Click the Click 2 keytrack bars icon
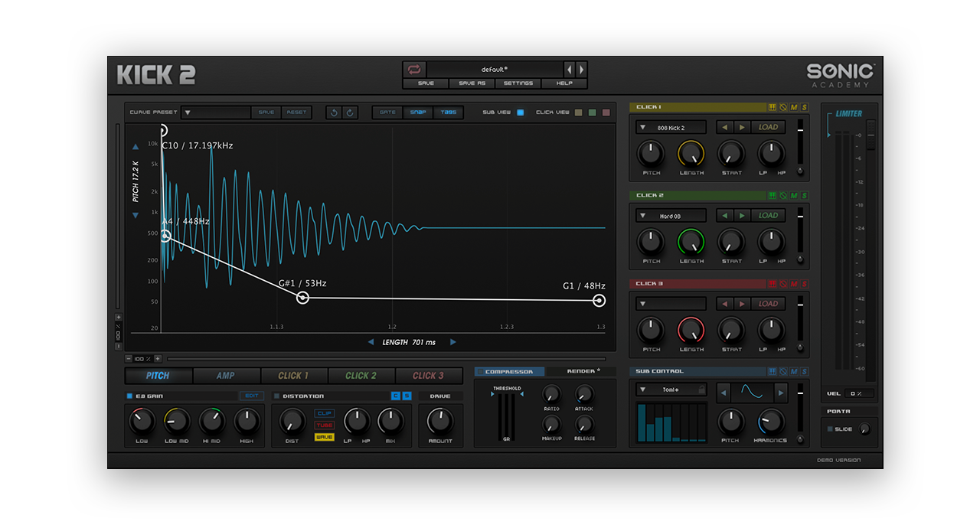Image resolution: width=980 pixels, height=528 pixels. [772, 196]
